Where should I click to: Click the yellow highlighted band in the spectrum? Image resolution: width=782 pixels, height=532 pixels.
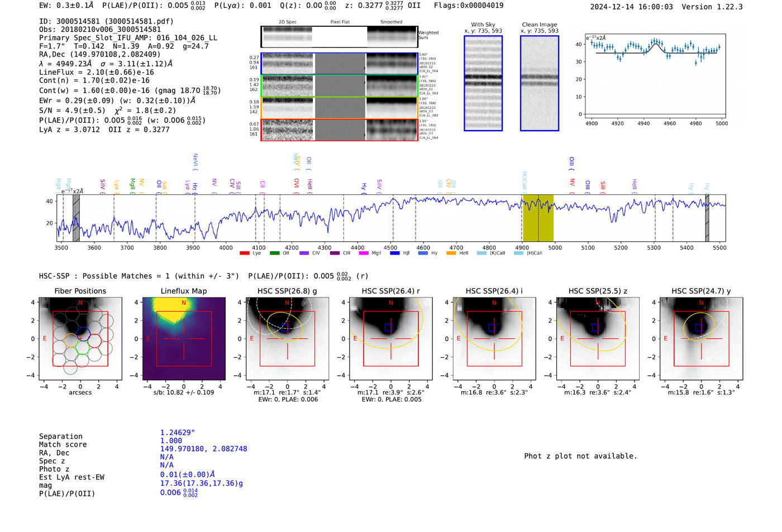tap(538, 218)
